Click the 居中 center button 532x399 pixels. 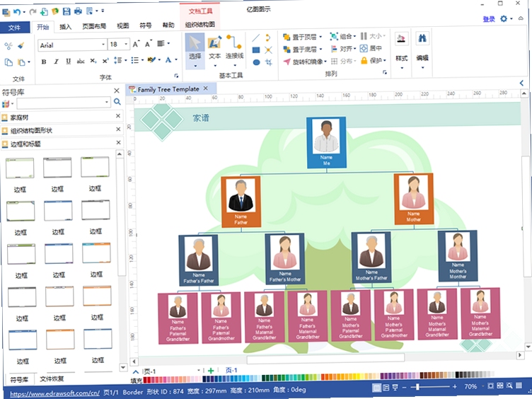tap(371, 48)
